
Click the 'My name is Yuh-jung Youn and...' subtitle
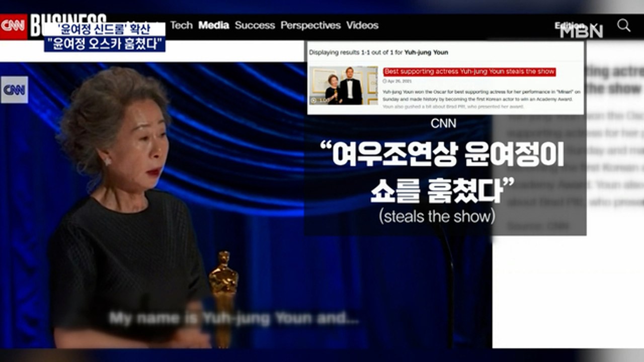234,318
